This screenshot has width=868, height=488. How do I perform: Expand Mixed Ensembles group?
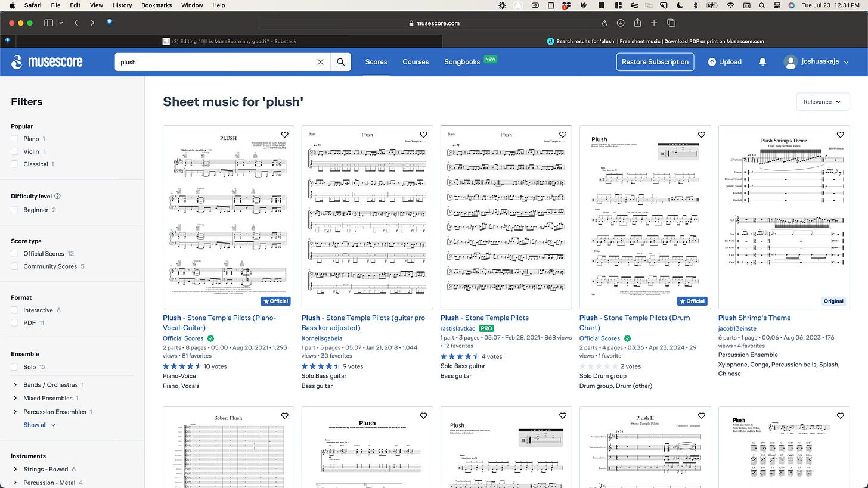click(x=15, y=398)
